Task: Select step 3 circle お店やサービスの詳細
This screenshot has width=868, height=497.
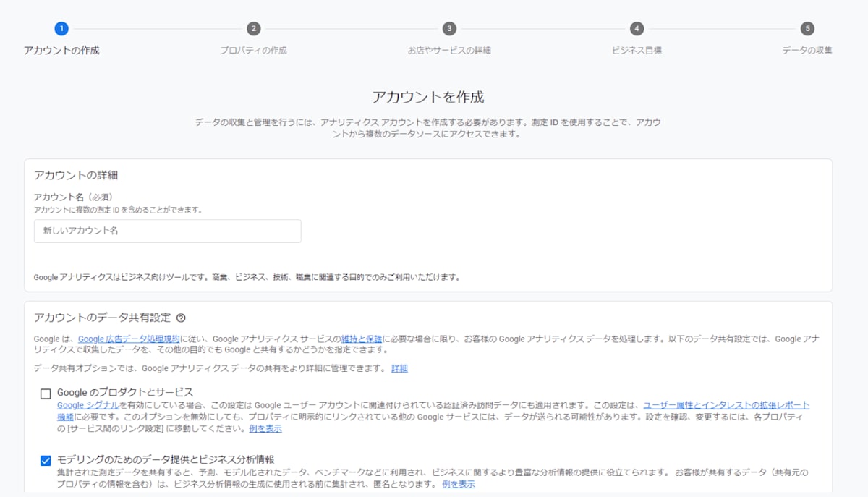Action: 449,29
